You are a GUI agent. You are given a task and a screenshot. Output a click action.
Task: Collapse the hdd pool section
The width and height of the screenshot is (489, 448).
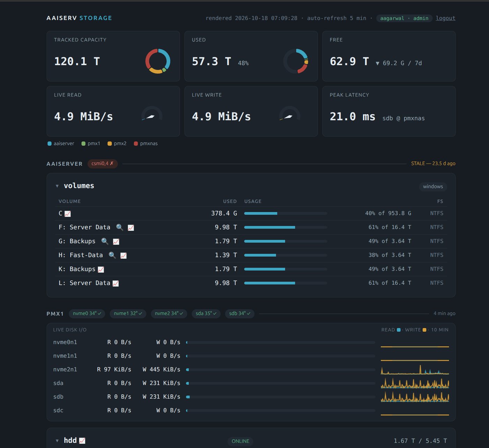click(57, 441)
